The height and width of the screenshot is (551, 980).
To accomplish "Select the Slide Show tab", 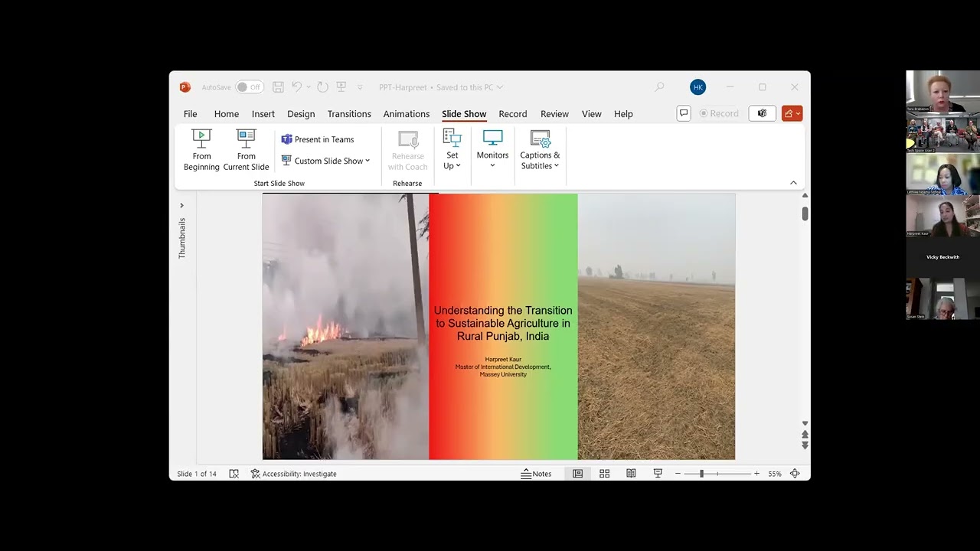I will (464, 114).
